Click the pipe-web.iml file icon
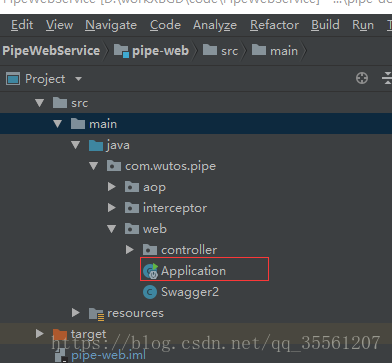 [x=61, y=356]
